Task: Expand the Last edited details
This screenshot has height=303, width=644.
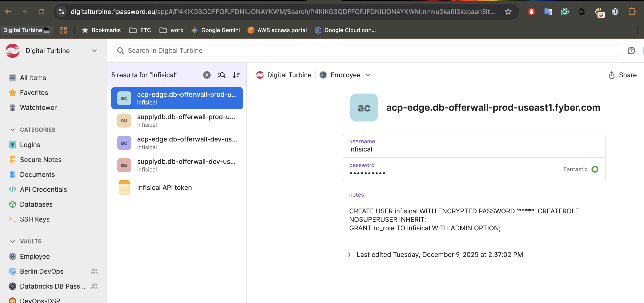Action: 349,254
